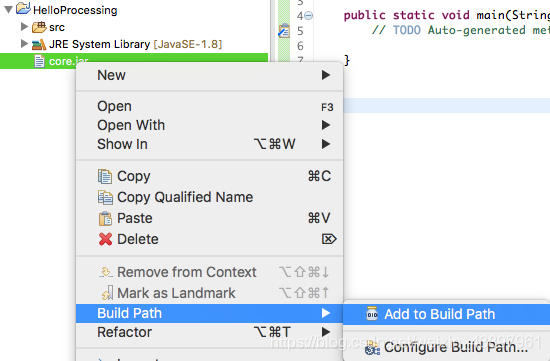Select Add to Build Path
Viewport: 550px width, 361px height.
pyautogui.click(x=447, y=314)
